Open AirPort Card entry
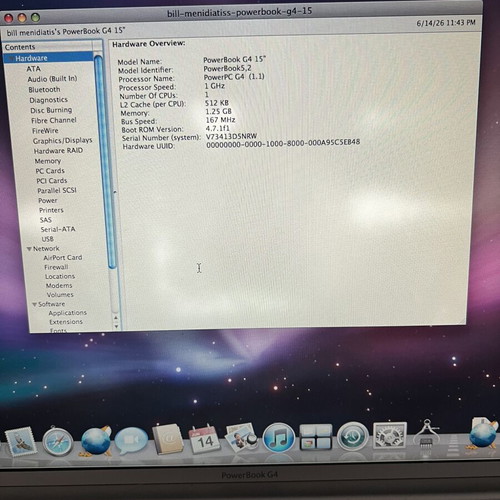Screen dimensions: 500x500 pyautogui.click(x=63, y=258)
